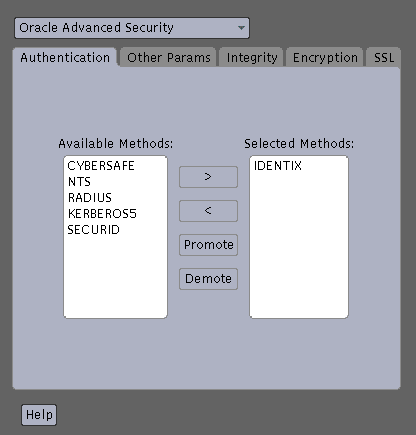The width and height of the screenshot is (416, 435).
Task: Click the dropdown arrow beside Oracle Advanced Security
Action: (x=241, y=28)
